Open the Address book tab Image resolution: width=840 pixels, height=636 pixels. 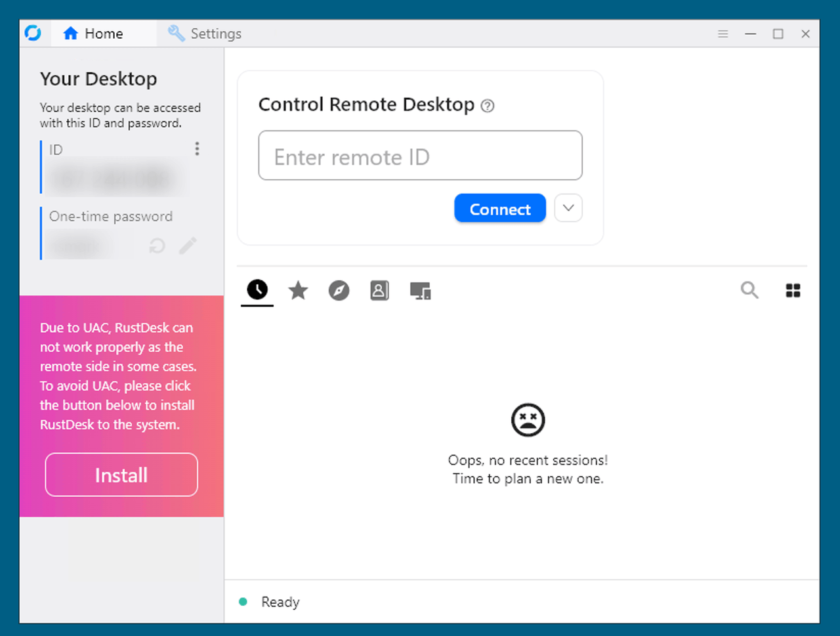click(x=380, y=290)
